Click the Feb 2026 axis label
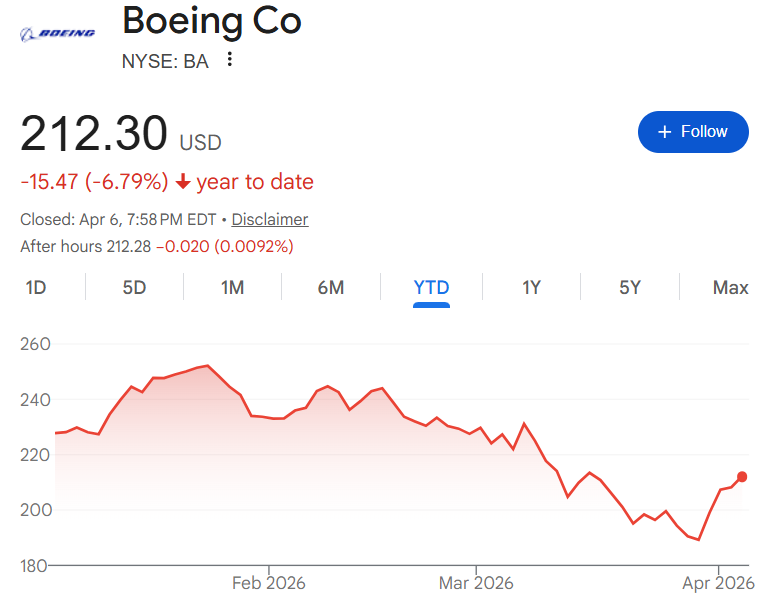774x609 pixels. (x=268, y=582)
